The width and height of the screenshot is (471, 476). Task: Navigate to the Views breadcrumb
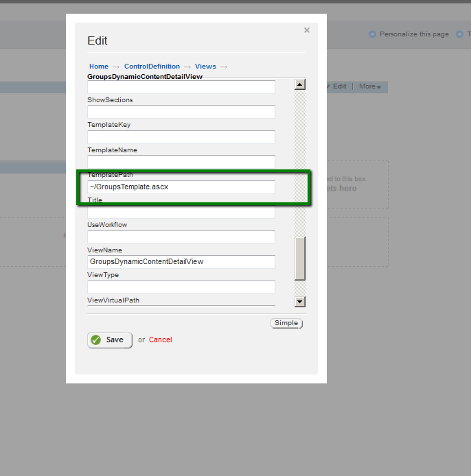[205, 67]
